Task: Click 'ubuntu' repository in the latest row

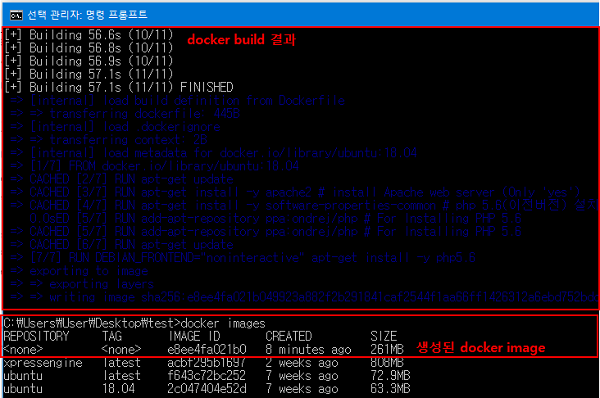Action: click(23, 376)
